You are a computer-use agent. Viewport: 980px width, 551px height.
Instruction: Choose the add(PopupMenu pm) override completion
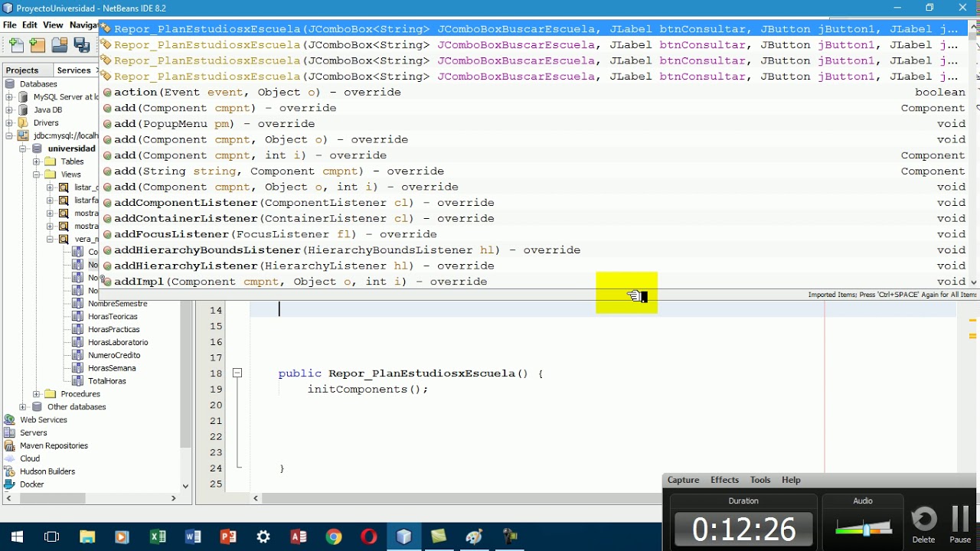coord(534,124)
